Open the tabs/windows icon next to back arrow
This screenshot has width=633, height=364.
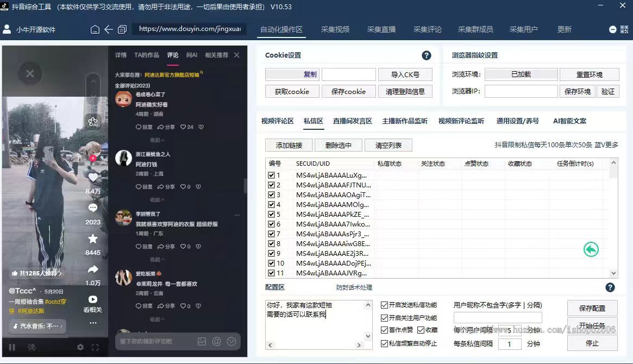(x=122, y=29)
